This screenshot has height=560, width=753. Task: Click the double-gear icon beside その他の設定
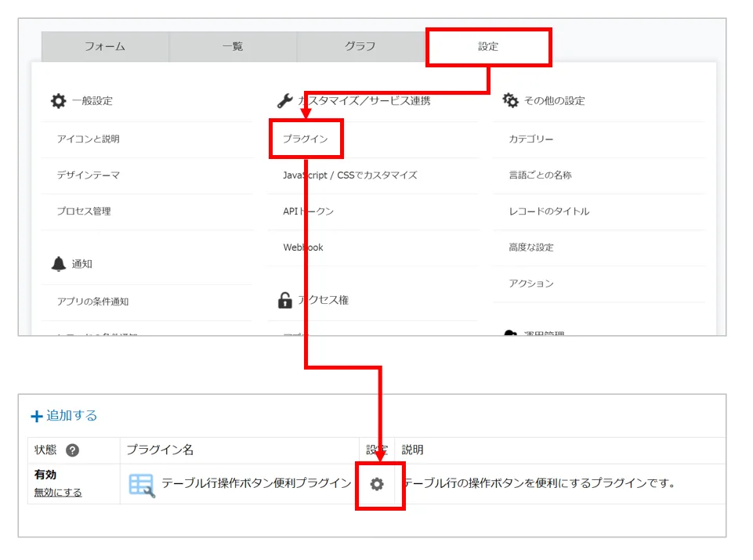[510, 100]
